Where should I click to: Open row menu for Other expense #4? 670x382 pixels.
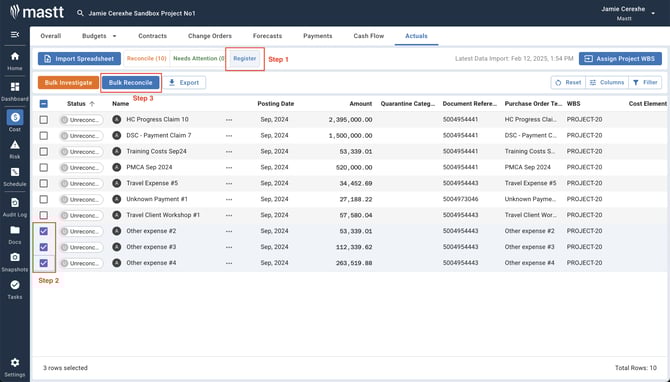click(229, 263)
